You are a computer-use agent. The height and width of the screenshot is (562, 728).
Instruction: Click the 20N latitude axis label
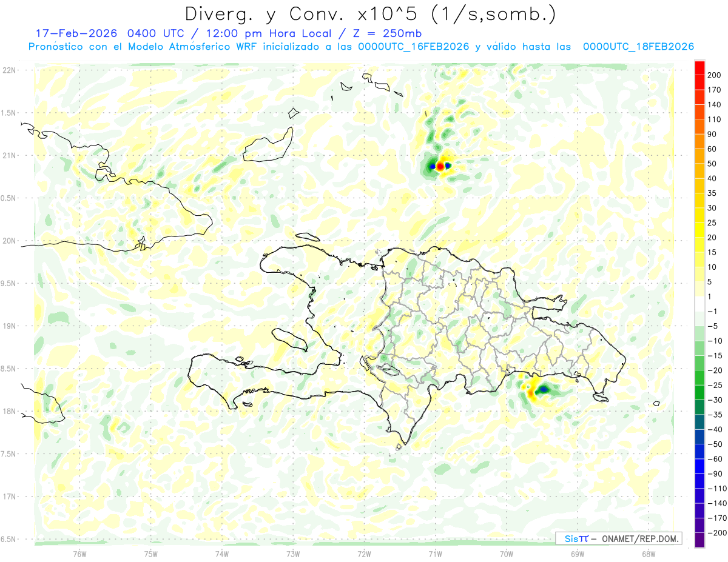point(9,241)
